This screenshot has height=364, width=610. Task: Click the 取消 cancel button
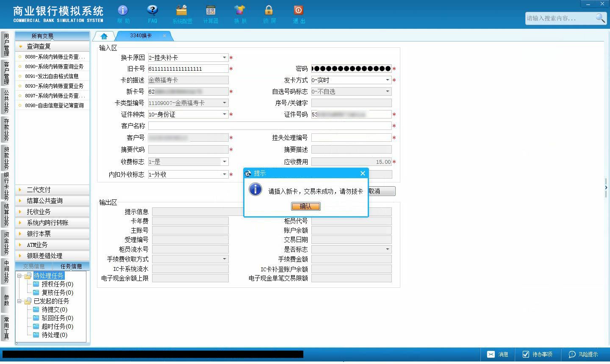[x=381, y=191]
